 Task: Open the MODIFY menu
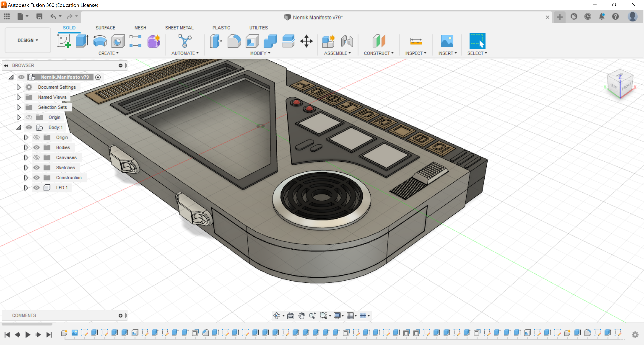point(260,53)
